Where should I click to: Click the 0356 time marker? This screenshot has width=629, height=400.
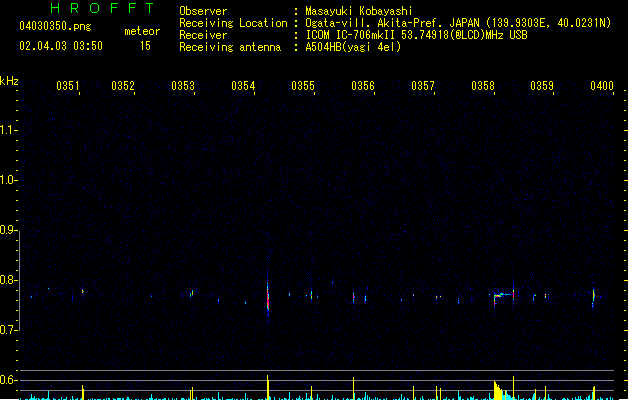click(x=363, y=85)
